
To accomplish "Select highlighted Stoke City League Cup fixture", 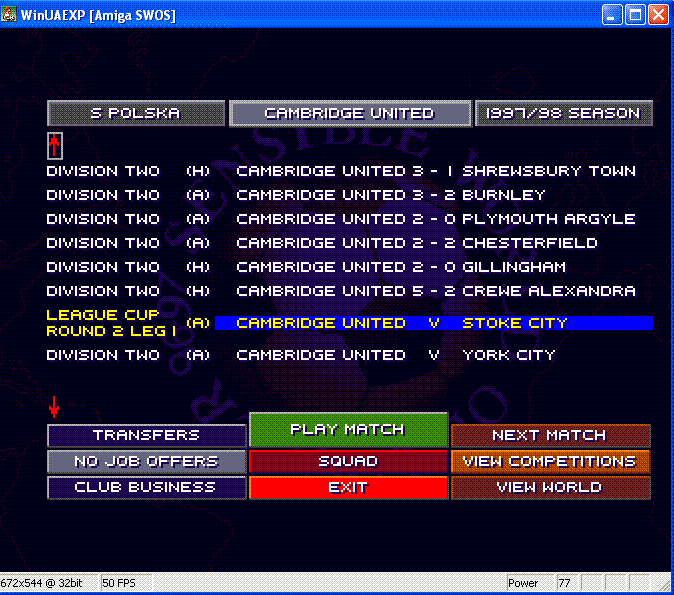I will [433, 323].
